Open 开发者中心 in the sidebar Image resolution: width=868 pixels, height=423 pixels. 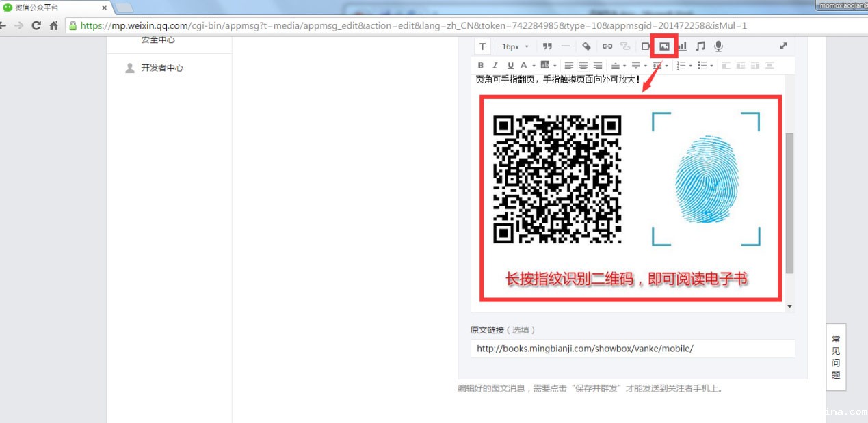click(162, 68)
